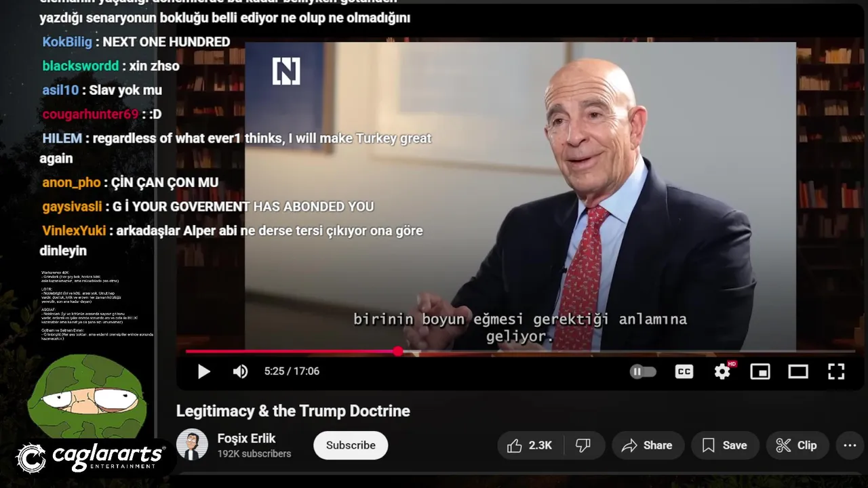Subscribe to the Foşix Erlik channel
868x488 pixels.
coord(351,445)
